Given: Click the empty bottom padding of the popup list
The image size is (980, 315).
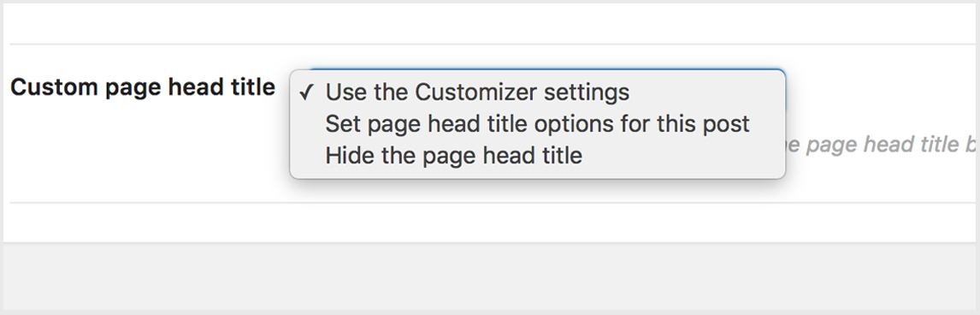Looking at the screenshot, I should 538,175.
